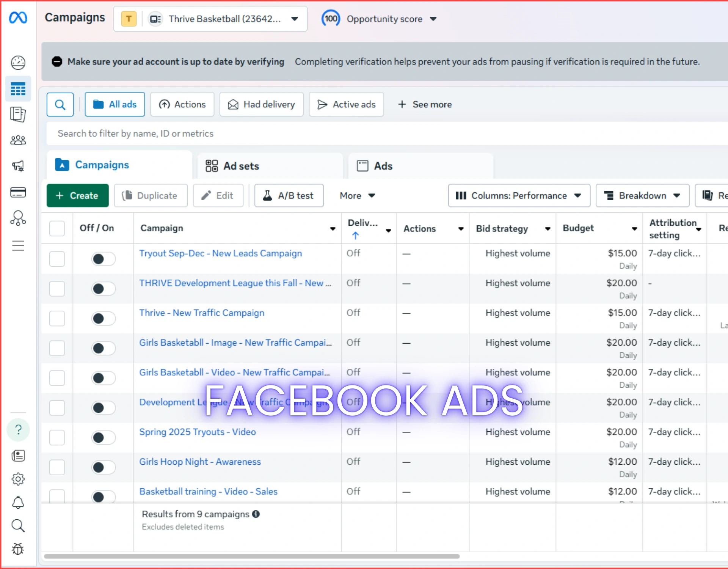Viewport: 728px width, 569px height.
Task: Click the billing credit card icon
Action: pos(18,192)
